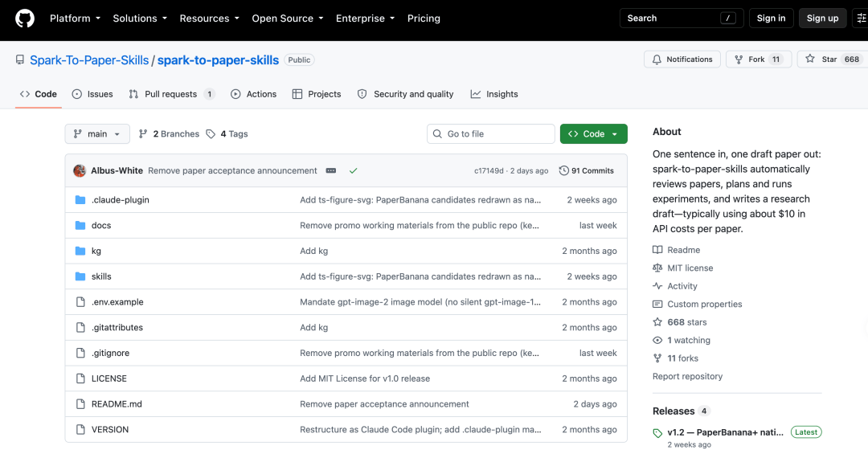Screen dimensions: 868x450
Task: Expand the Solutions menu
Action: (140, 18)
